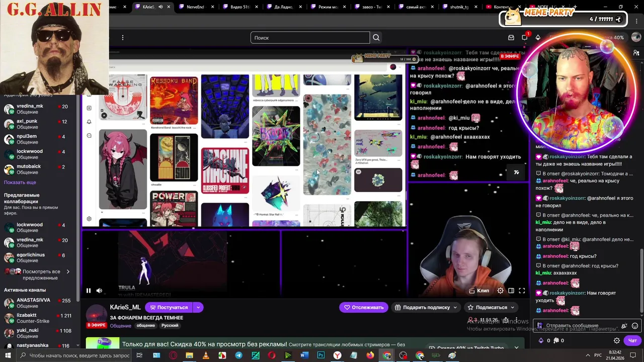Expand Посмотреть все предложенные chevron
This screenshot has width=644, height=362.
[68, 272]
